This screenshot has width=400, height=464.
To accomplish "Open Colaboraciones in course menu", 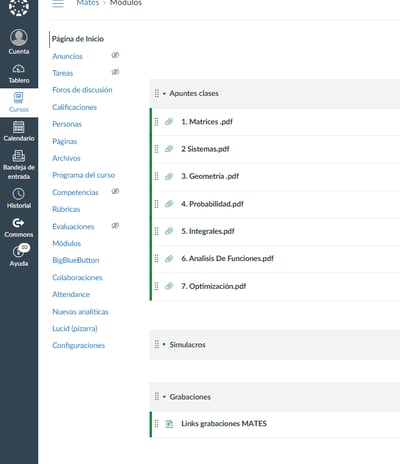I will (77, 277).
